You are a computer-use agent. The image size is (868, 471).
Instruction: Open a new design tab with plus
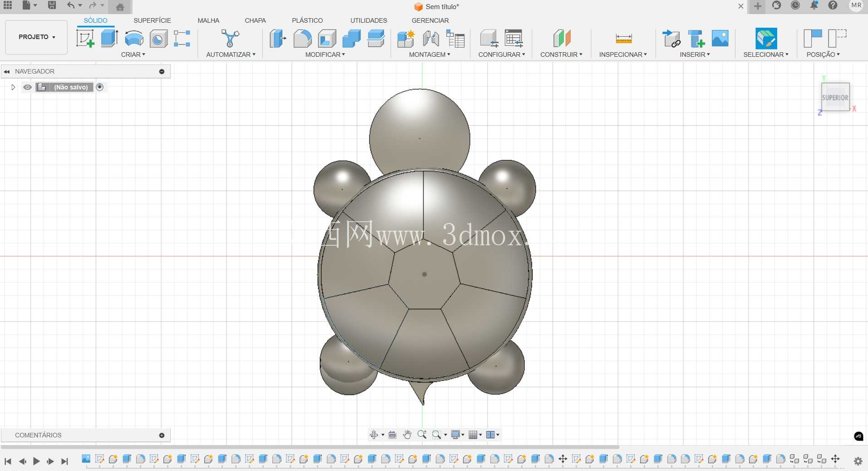[757, 6]
